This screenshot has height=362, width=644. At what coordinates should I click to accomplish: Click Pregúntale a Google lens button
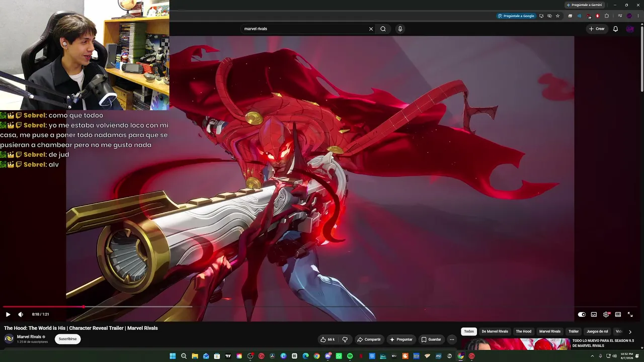[516, 16]
